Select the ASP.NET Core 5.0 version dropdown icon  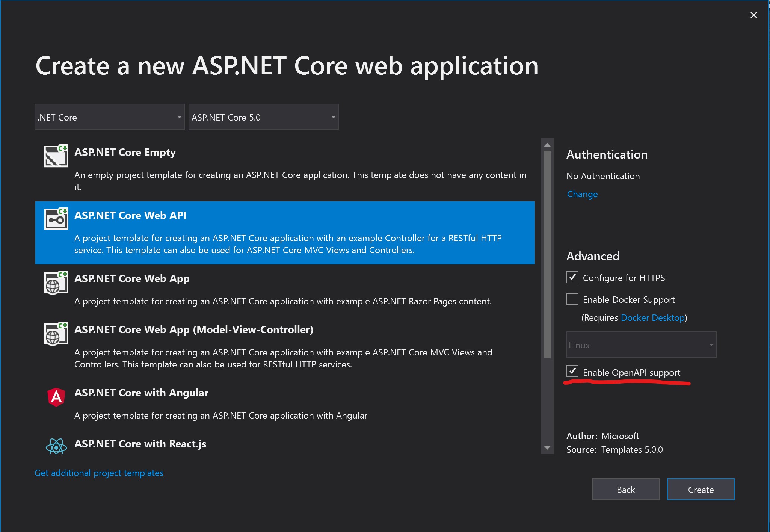pyautogui.click(x=334, y=117)
